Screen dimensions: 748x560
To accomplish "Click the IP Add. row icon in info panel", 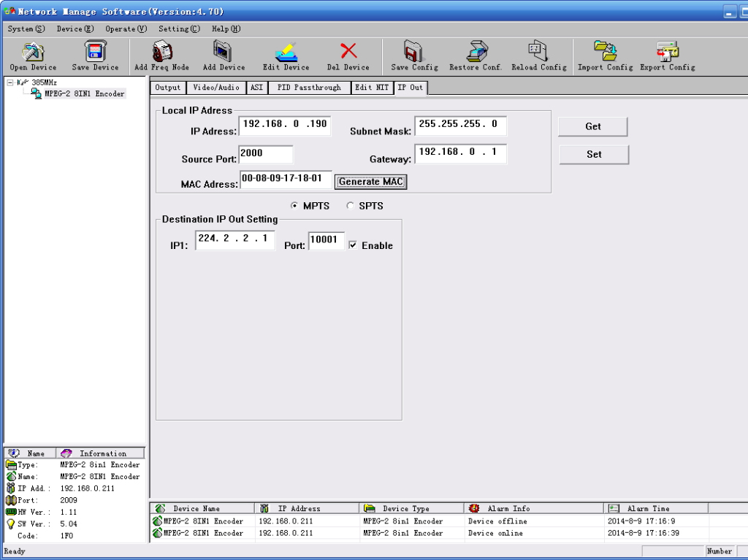I will point(10,488).
